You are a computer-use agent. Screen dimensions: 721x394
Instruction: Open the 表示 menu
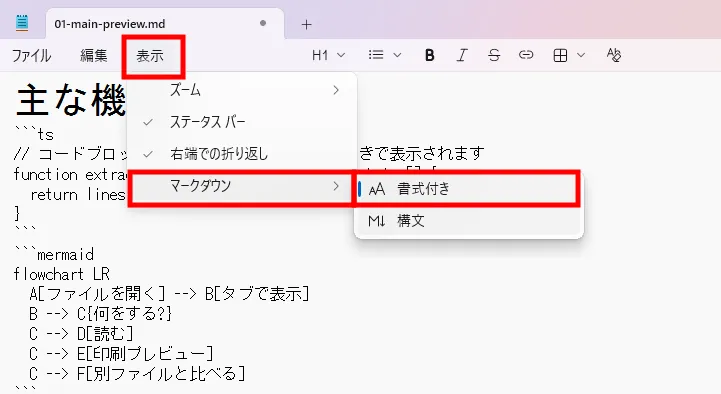pos(150,56)
